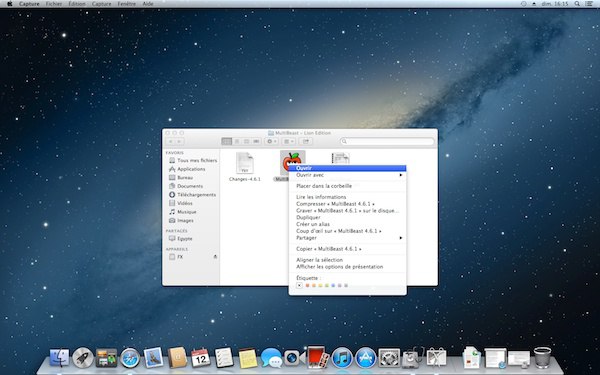Open Reminders checklist icon in Dock
The height and width of the screenshot is (375, 600).
point(224,357)
